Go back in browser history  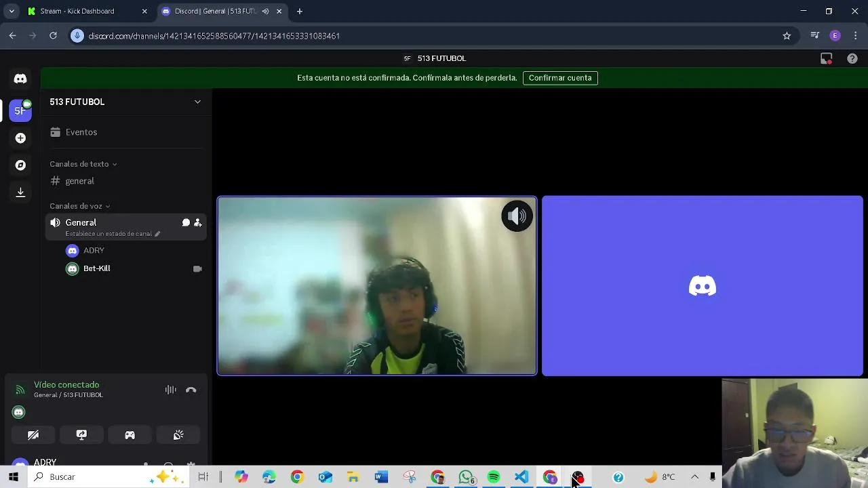13,36
